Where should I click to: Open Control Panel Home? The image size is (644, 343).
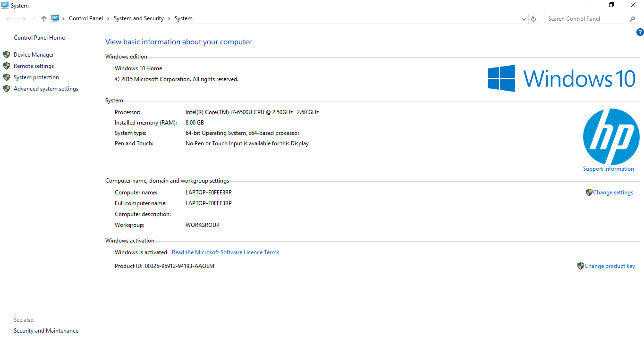coord(39,38)
